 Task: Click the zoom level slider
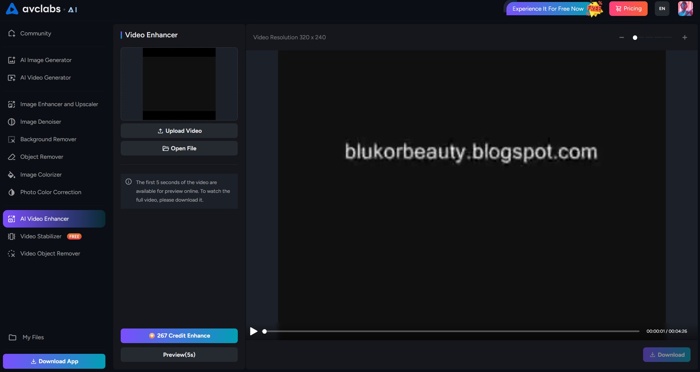click(652, 38)
